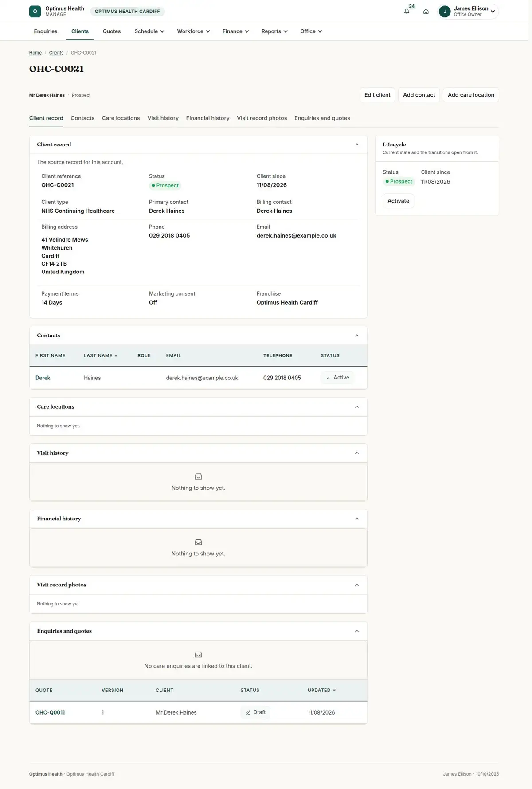This screenshot has width=532, height=789.
Task: Open Quotes in the navigation bar
Action: (x=112, y=31)
